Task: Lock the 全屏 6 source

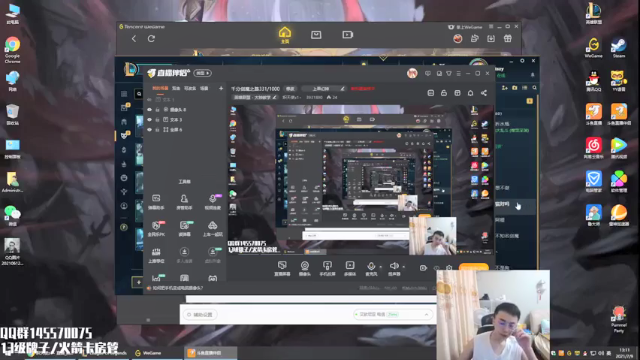Action: click(157, 129)
